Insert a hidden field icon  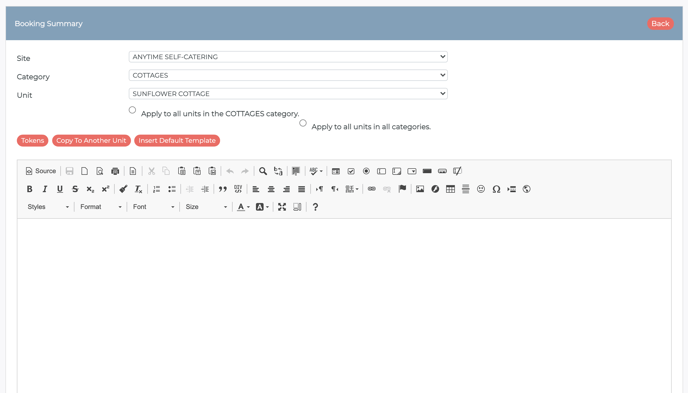pyautogui.click(x=457, y=171)
